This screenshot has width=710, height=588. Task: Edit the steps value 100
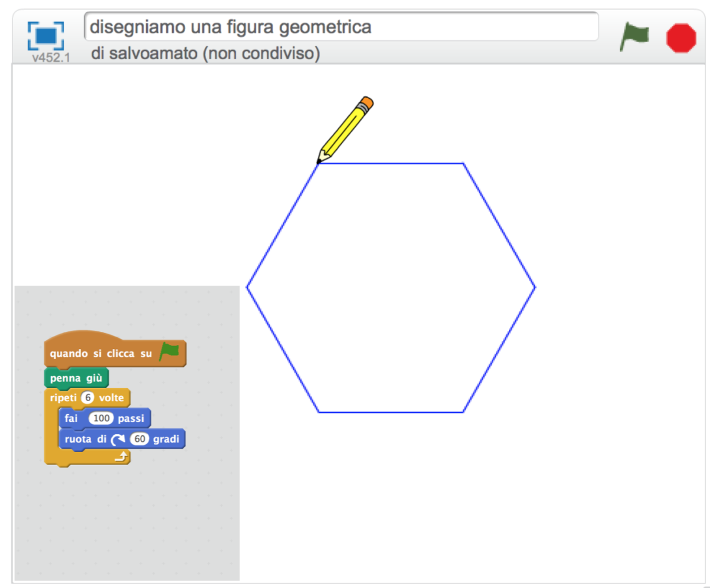click(101, 418)
